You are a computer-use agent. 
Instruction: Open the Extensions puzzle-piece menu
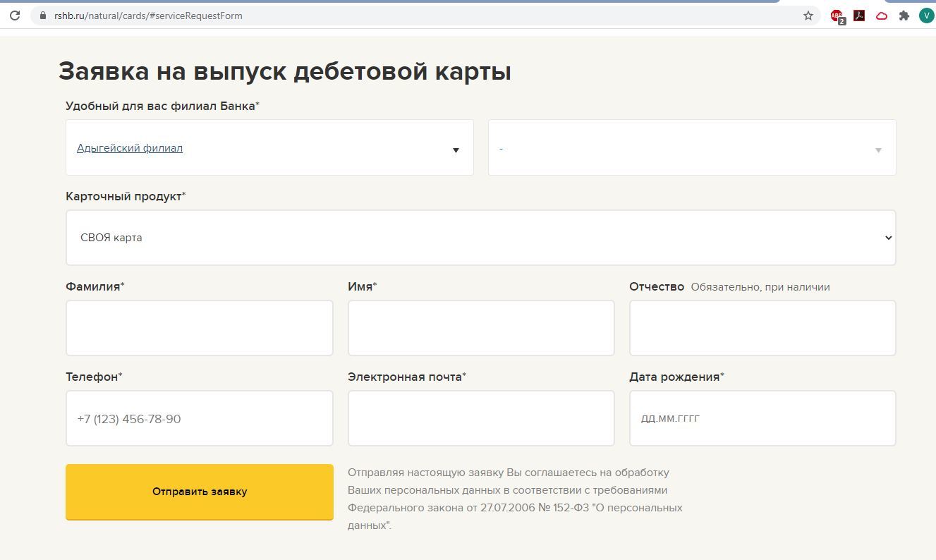click(x=904, y=16)
